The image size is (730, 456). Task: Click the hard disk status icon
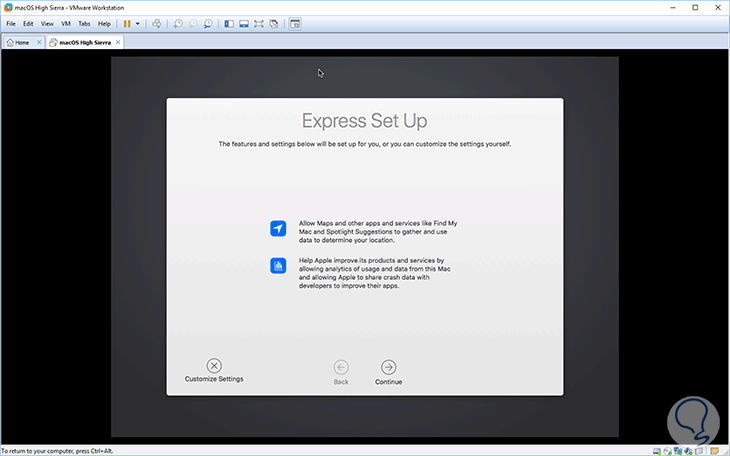657,451
